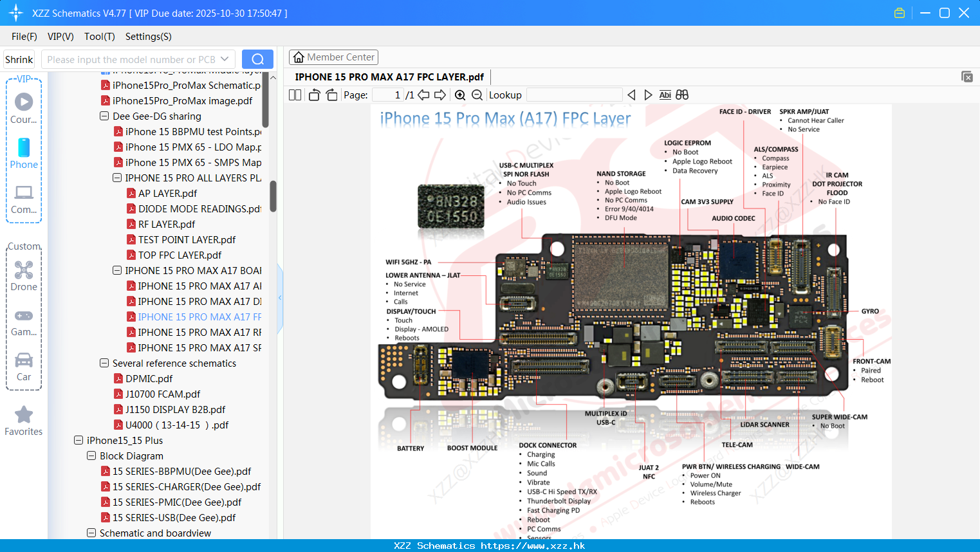
Task: Open Favorites in the sidebar
Action: [24, 421]
